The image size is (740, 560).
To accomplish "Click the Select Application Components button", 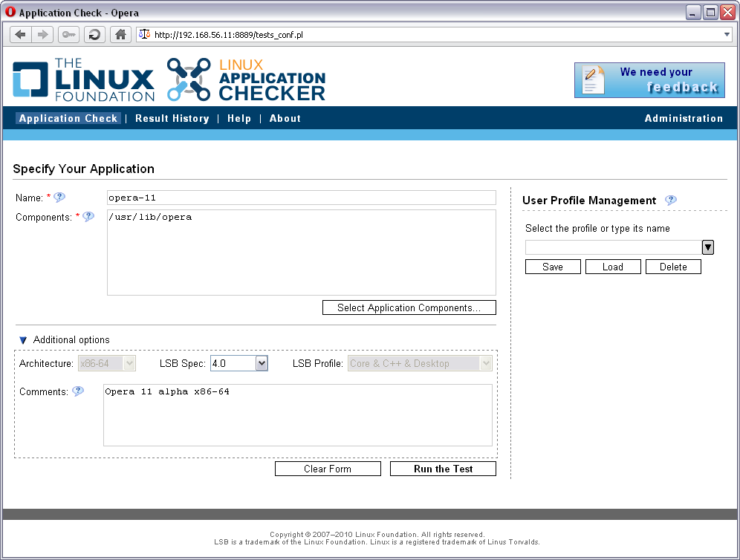I will pyautogui.click(x=409, y=307).
